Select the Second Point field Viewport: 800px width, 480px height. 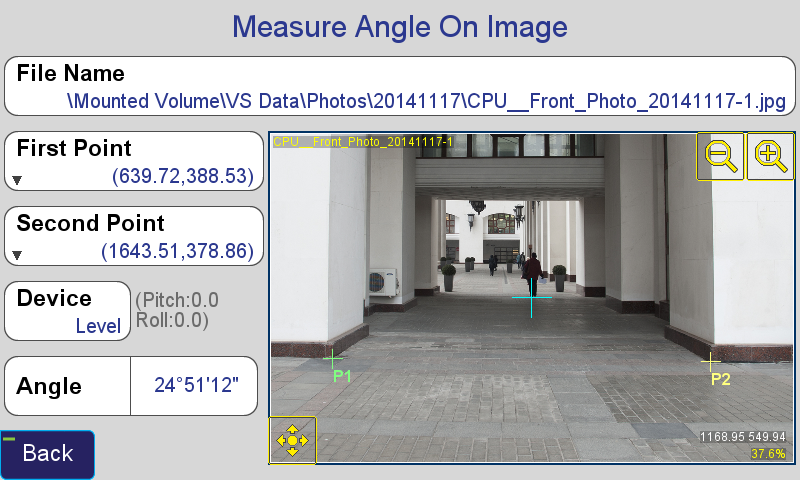click(x=134, y=236)
